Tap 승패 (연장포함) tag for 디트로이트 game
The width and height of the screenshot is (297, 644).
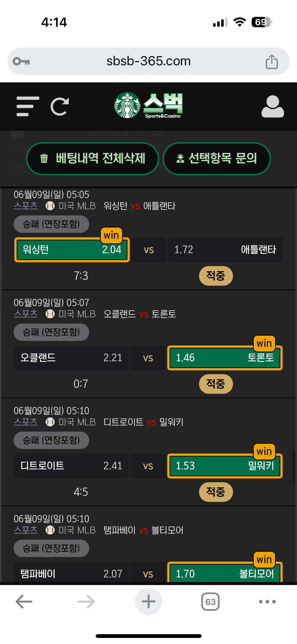coord(51,440)
